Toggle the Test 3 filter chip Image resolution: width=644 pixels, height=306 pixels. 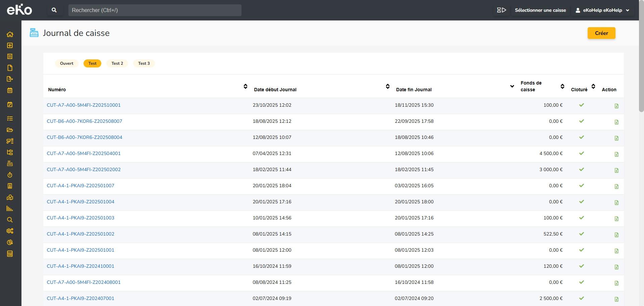144,63
